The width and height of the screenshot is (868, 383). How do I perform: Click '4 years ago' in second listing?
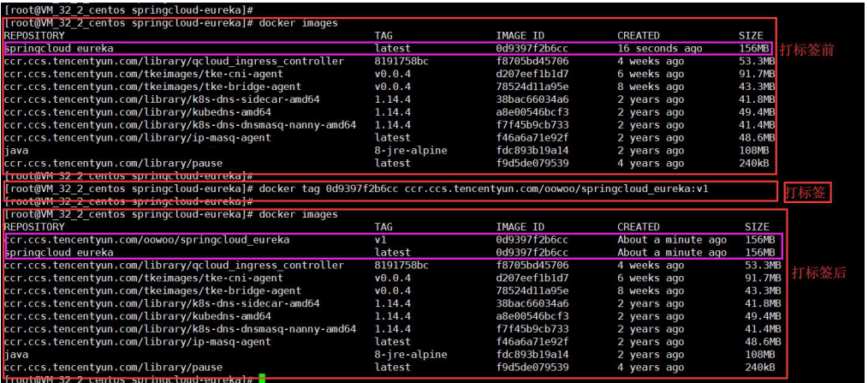point(651,368)
